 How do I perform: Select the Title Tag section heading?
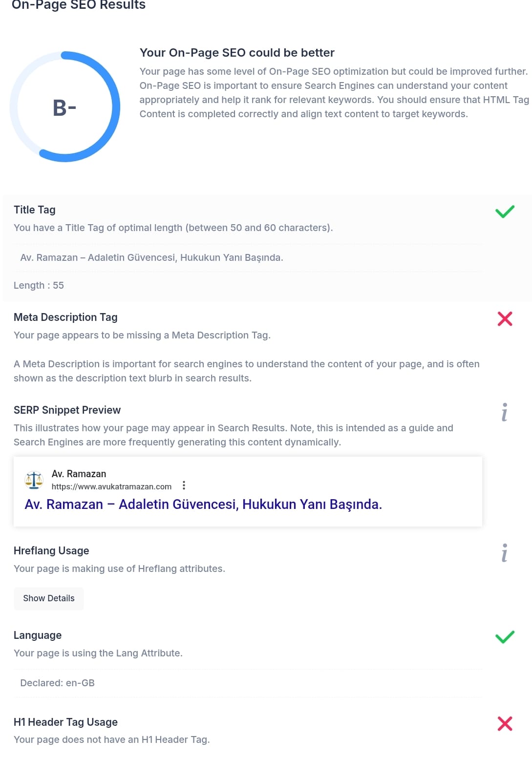pos(35,210)
